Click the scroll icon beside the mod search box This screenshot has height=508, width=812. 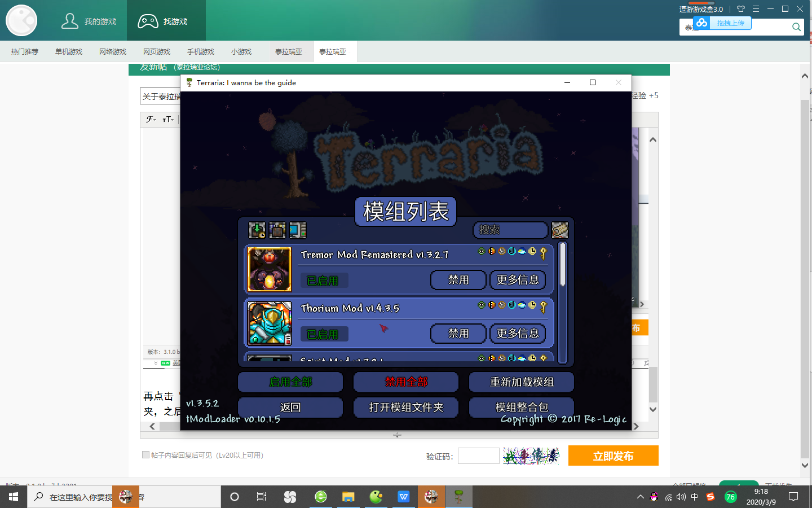coord(560,230)
